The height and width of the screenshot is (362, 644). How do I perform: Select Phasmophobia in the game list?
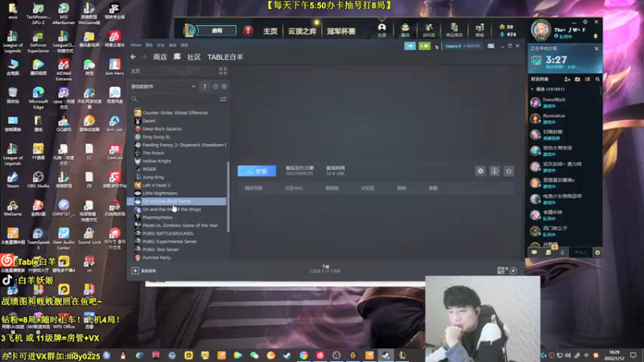click(x=157, y=217)
